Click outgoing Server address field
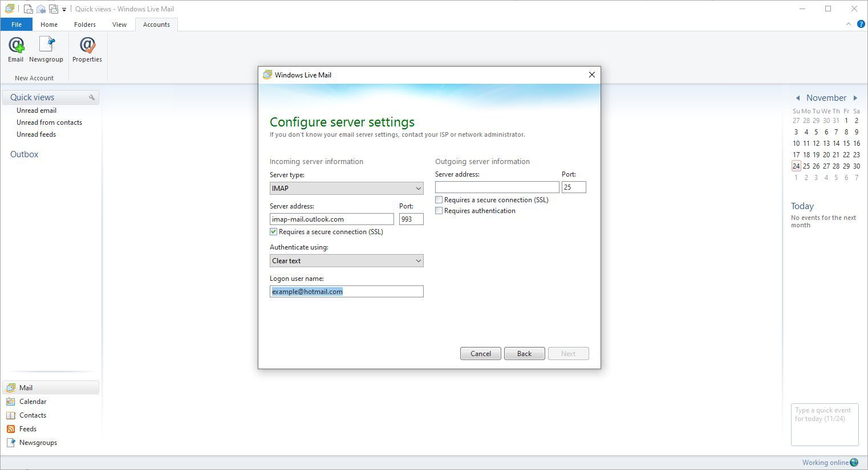Screen dimensions: 868x470 pos(497,187)
